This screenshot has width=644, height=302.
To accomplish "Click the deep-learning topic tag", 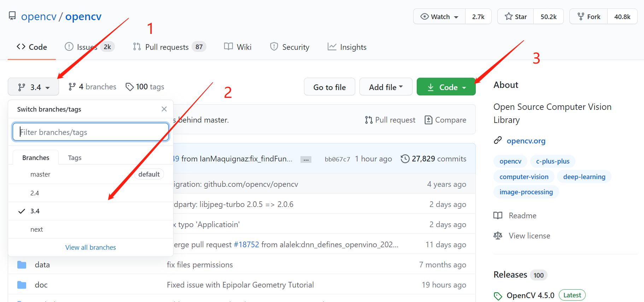I will pyautogui.click(x=584, y=177).
